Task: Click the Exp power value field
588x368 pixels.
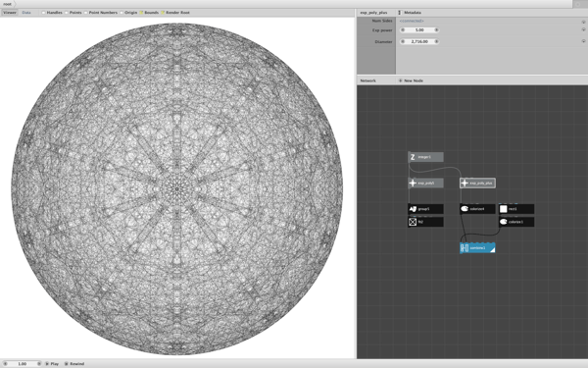Action: click(419, 30)
